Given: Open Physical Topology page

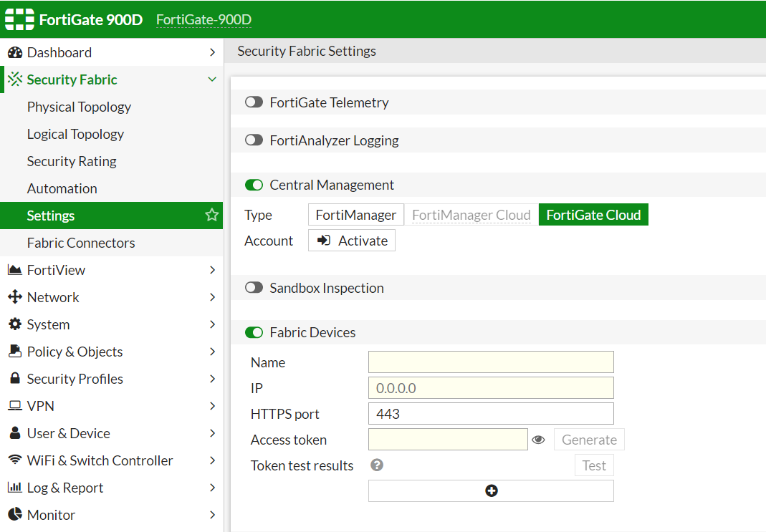Looking at the screenshot, I should click(x=79, y=107).
